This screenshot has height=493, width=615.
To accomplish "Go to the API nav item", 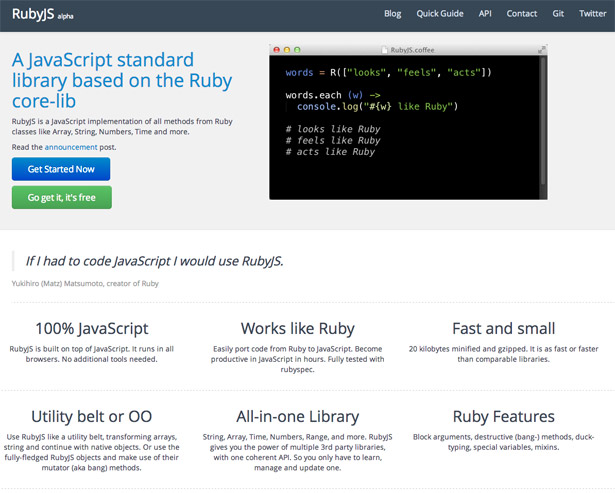I will [485, 14].
